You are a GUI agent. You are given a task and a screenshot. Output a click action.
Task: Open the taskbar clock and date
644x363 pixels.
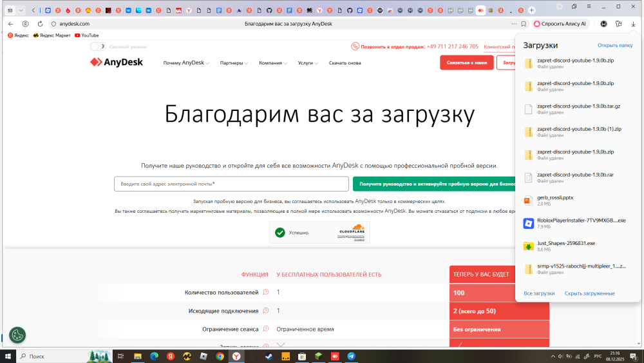(x=615, y=357)
